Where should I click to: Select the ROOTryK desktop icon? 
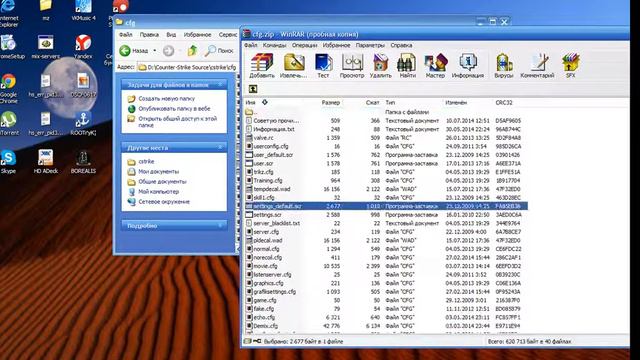coord(83,123)
